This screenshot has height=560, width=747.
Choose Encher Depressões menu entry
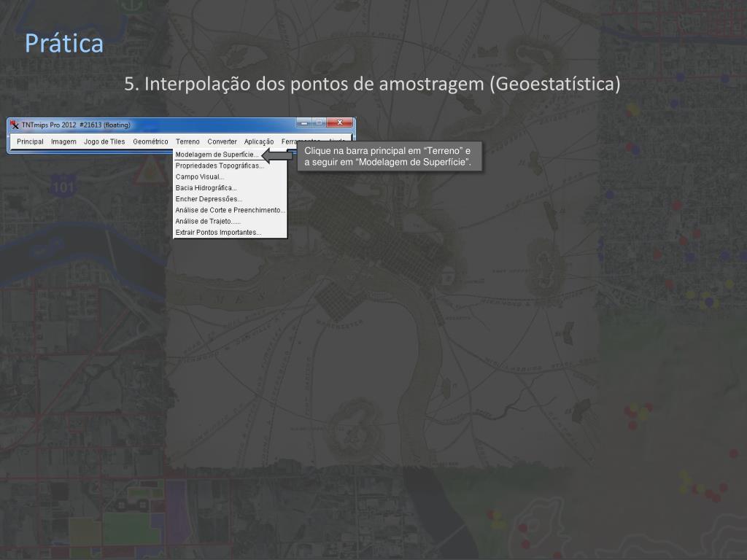(209, 199)
